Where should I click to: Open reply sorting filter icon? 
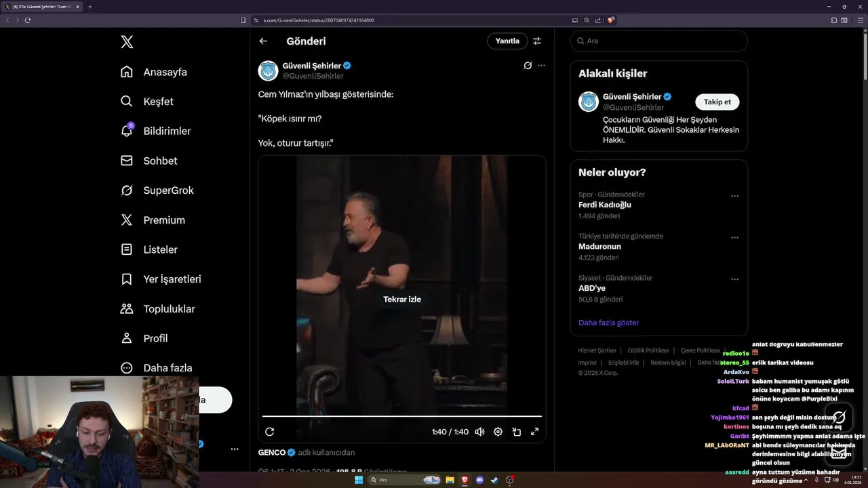[x=537, y=41]
